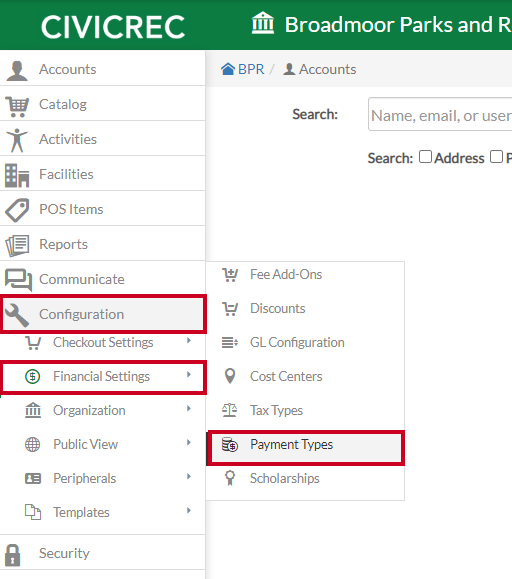Click the Peripherals label
This screenshot has width=512, height=579.
tap(85, 479)
